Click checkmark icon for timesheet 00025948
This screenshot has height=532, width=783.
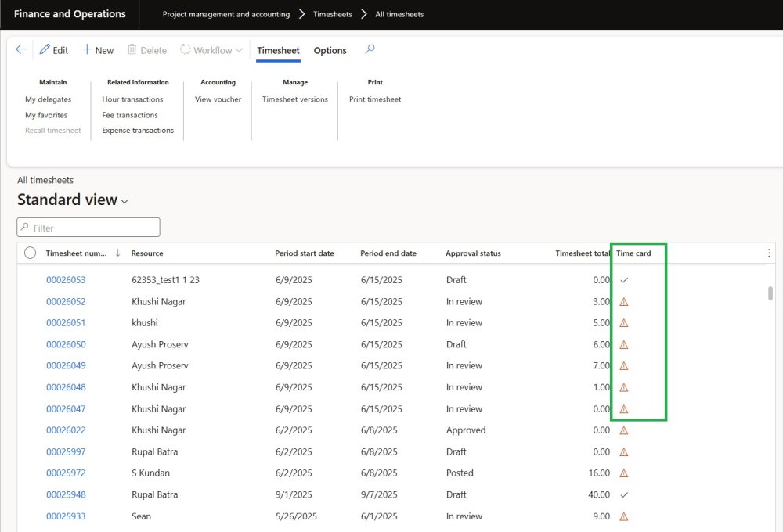coord(624,494)
